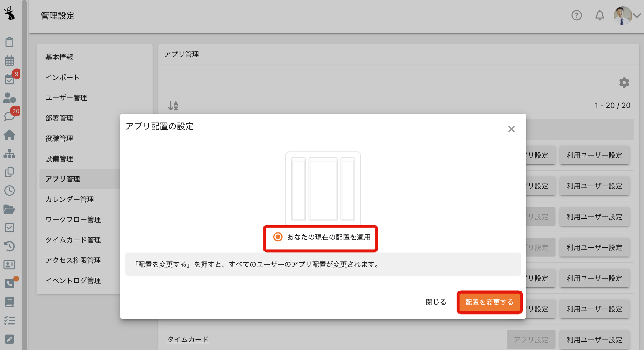Click the history icon in the sidebar

coord(10,246)
